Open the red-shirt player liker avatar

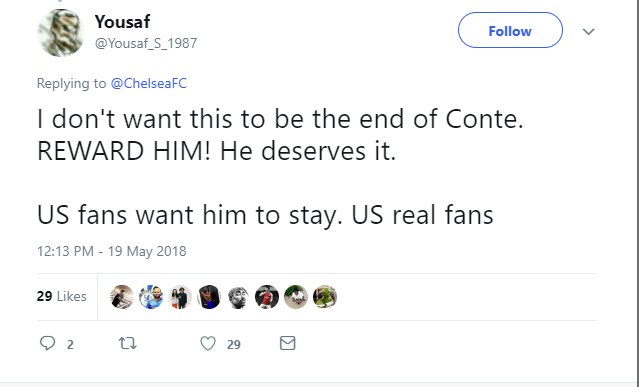pos(267,297)
